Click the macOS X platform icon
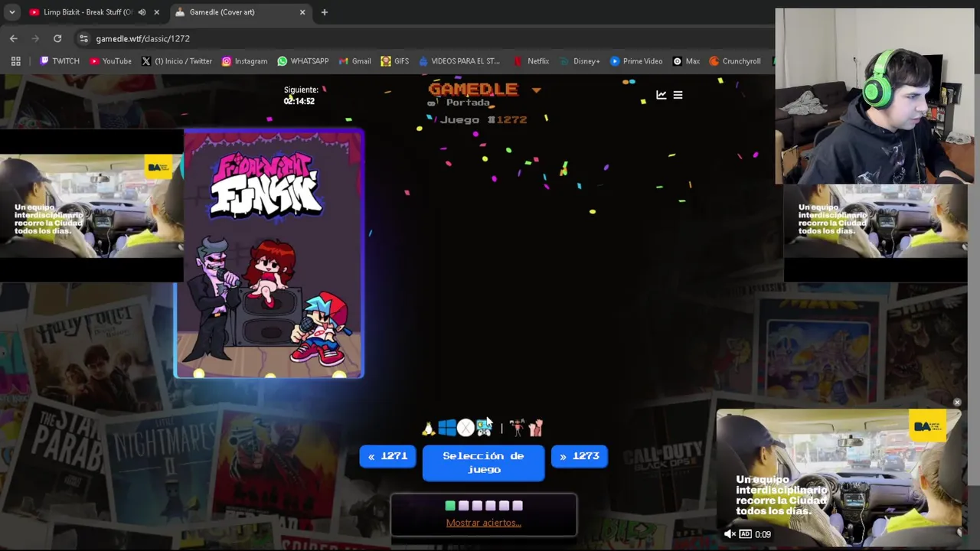This screenshot has height=551, width=980. pos(465,428)
